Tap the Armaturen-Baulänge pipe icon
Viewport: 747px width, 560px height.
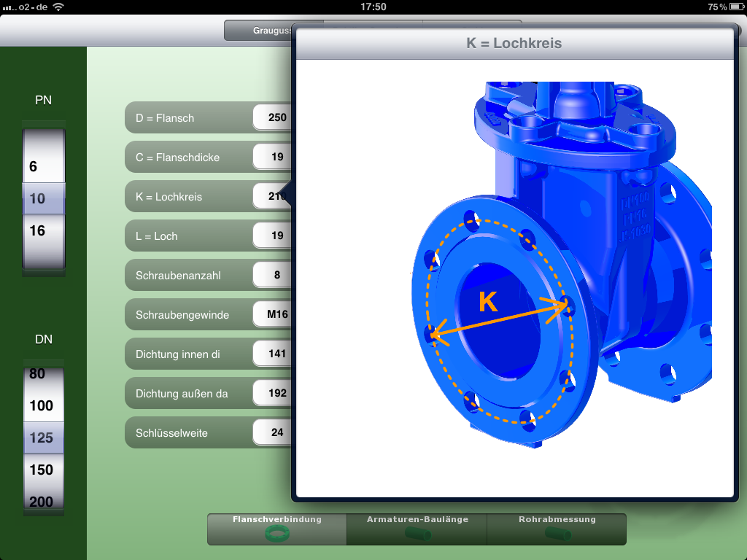point(417,534)
